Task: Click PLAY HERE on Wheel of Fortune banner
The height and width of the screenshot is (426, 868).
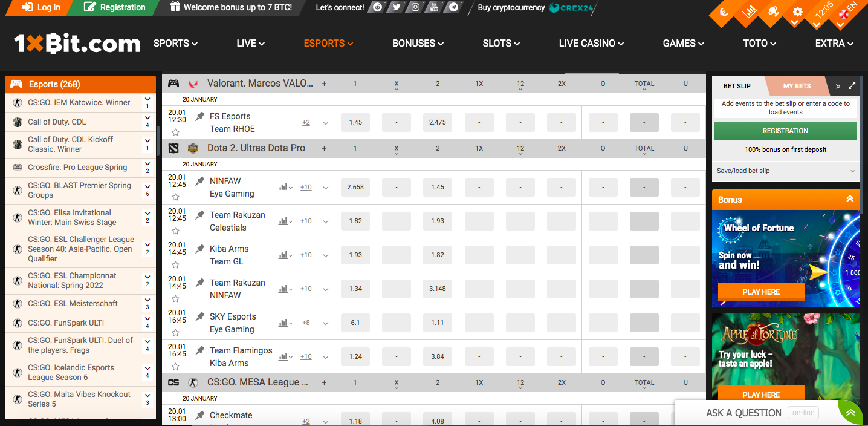Action: pyautogui.click(x=760, y=292)
